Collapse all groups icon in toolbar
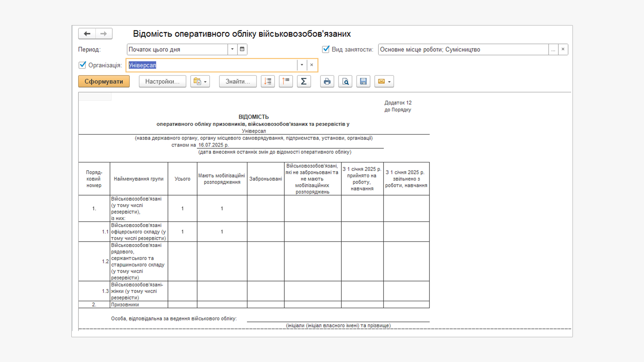644x362 pixels. pos(286,81)
